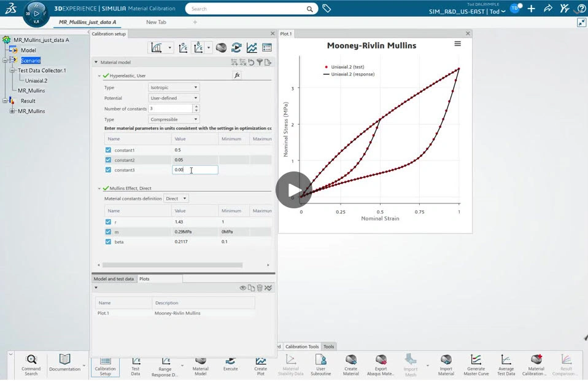Open Documentation in the bottom action bar
588x381 pixels.
(65, 363)
